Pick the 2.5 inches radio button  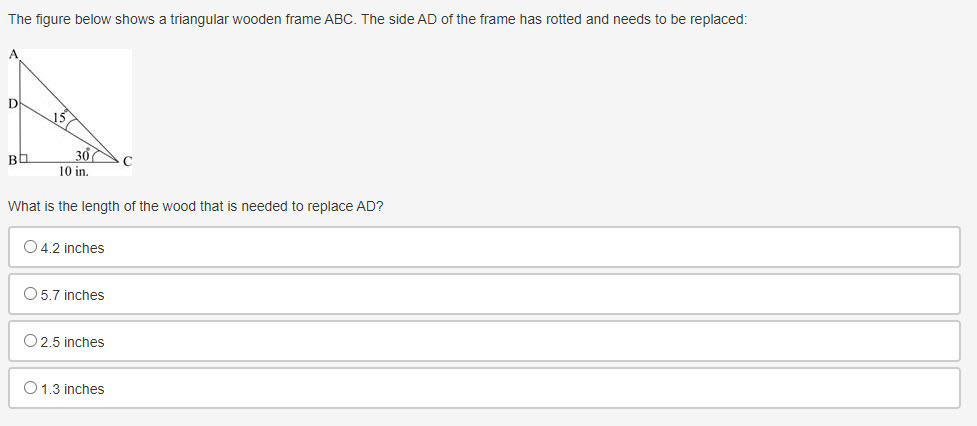tap(31, 342)
